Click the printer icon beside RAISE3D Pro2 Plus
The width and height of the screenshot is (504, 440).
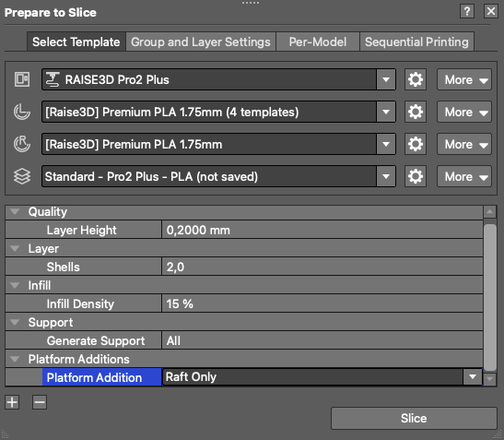22,79
